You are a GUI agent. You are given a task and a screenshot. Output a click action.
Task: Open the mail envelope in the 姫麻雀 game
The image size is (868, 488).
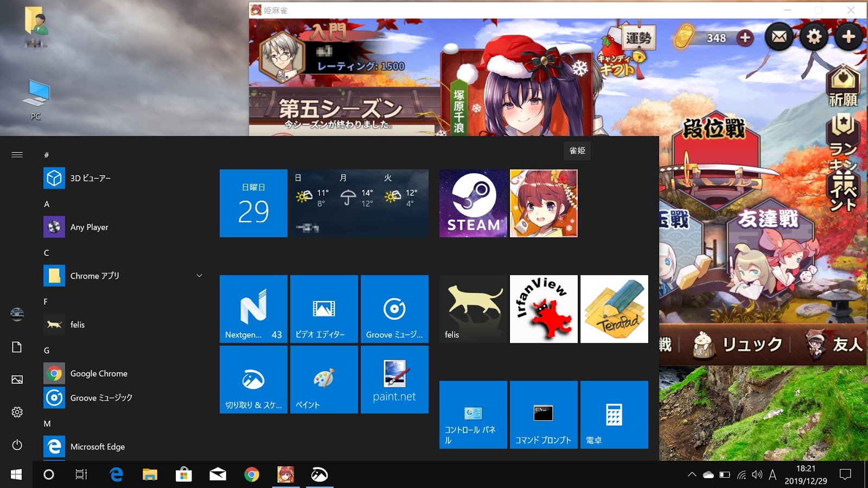click(x=779, y=37)
